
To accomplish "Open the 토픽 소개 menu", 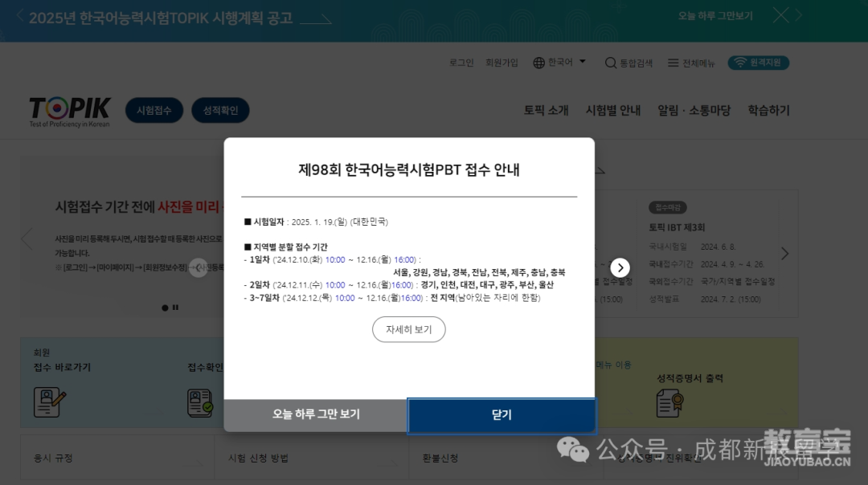I will point(547,110).
